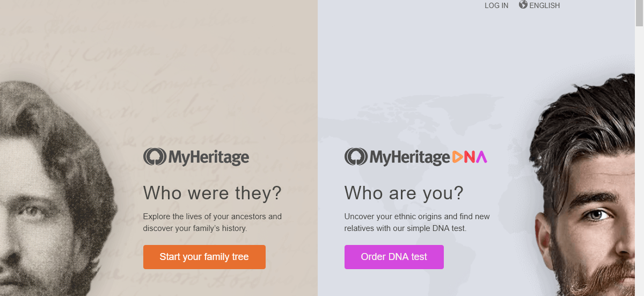Click the MyHeritage wordmark above Who were they
This screenshot has width=644, height=296.
click(209, 157)
